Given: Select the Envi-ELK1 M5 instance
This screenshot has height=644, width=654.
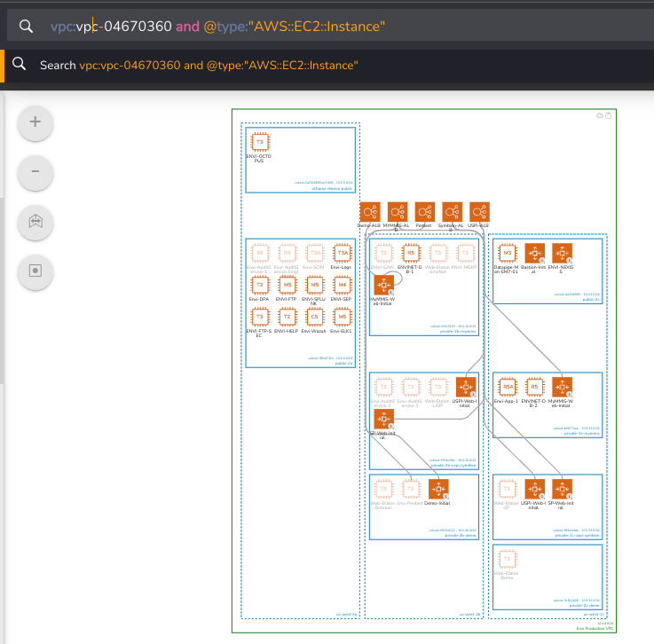Looking at the screenshot, I should [x=342, y=318].
